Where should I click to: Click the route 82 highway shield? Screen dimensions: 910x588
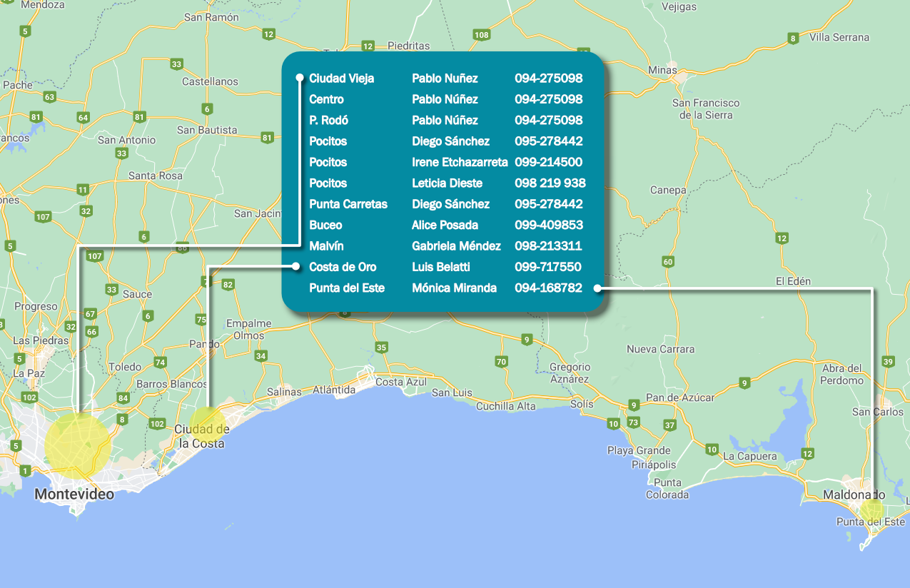click(x=228, y=285)
